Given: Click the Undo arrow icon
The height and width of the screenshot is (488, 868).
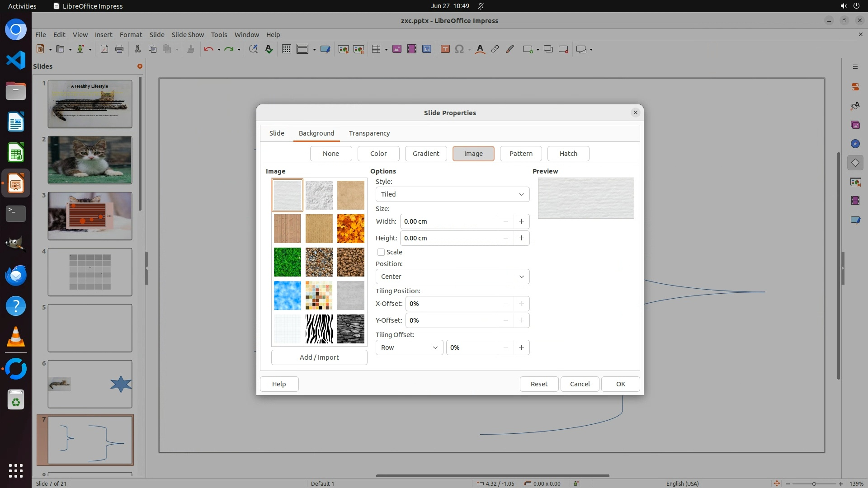Looking at the screenshot, I should coord(208,49).
